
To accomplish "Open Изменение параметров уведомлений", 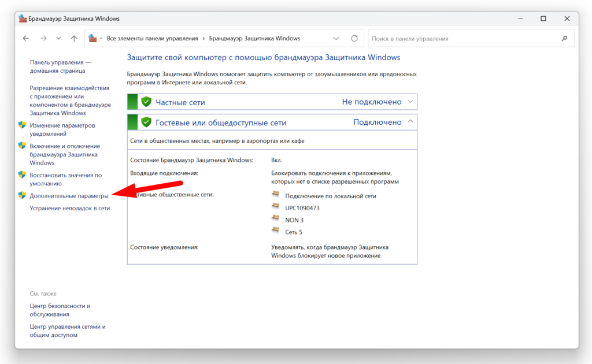I will [x=62, y=129].
